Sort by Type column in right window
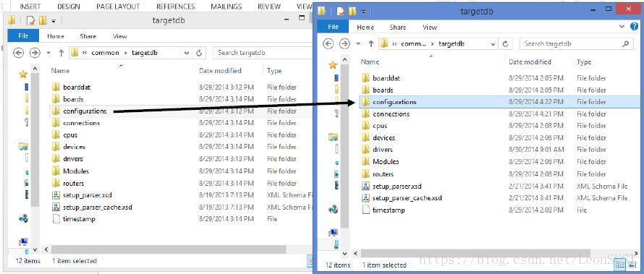Screen dimensions: 644x274 coord(584,62)
